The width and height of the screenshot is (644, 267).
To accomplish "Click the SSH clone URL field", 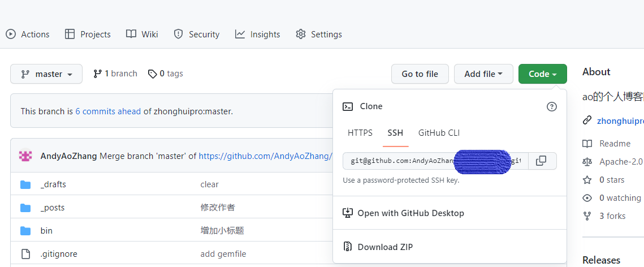I will coord(435,161).
